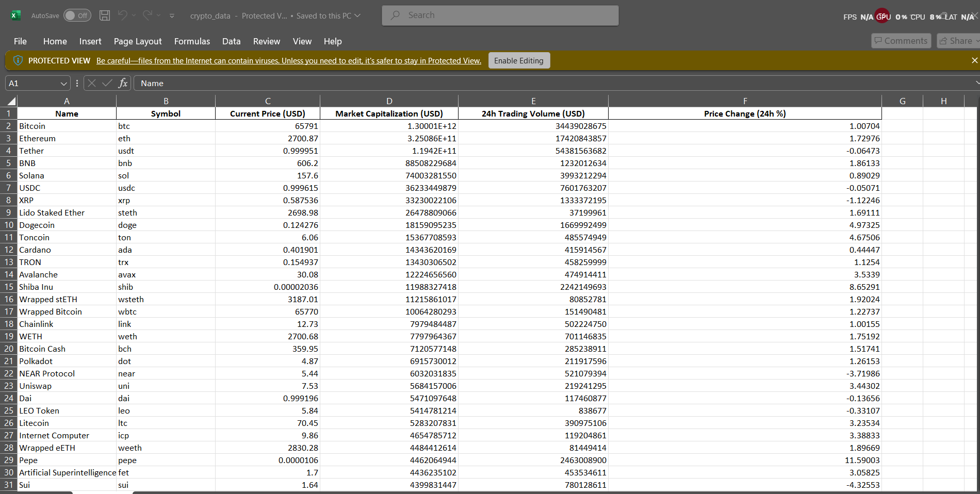The height and width of the screenshot is (494, 980).
Task: Click the Insert Function fx icon
Action: (x=123, y=83)
